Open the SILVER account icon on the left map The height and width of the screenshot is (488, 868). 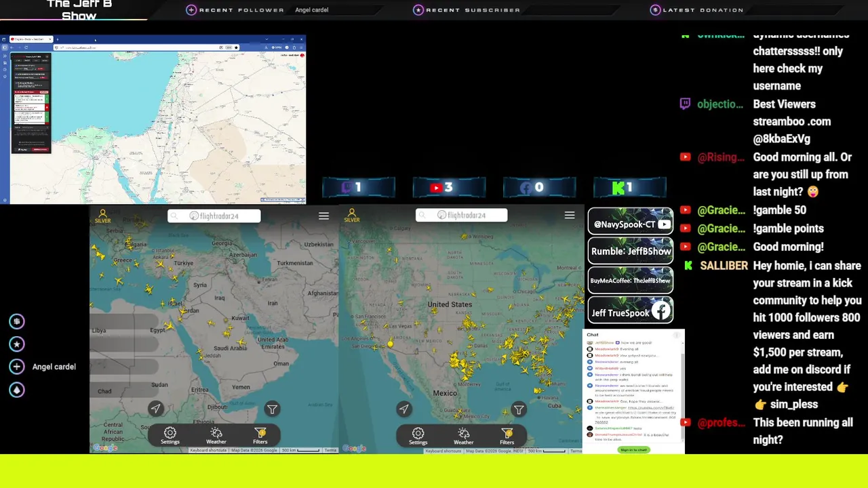[103, 216]
